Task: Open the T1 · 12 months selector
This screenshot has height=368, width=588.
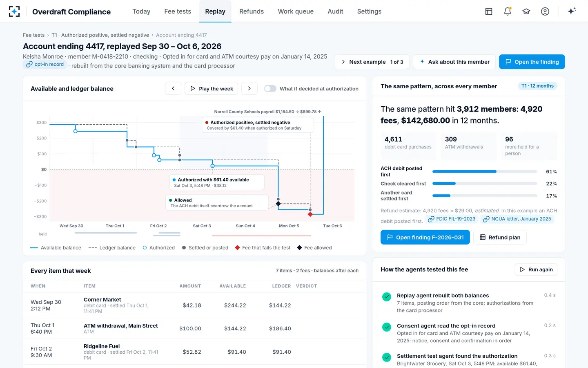Action: [537, 86]
